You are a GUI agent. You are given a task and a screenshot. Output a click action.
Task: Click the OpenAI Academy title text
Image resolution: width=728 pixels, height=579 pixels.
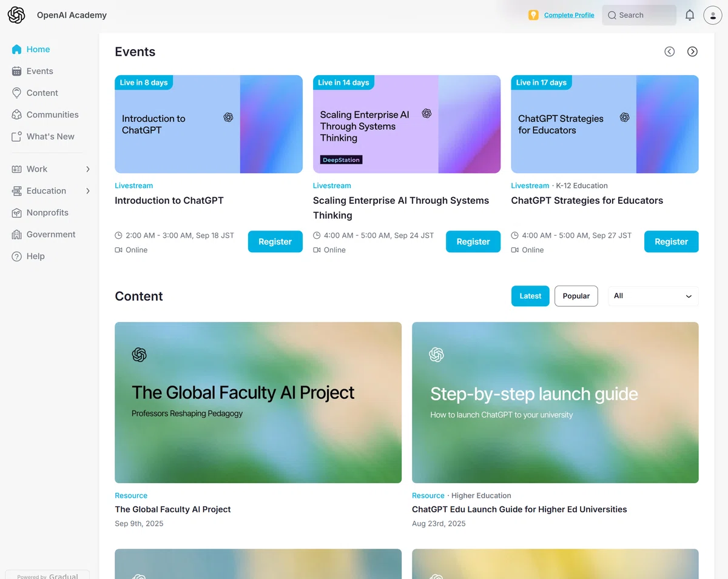[72, 15]
